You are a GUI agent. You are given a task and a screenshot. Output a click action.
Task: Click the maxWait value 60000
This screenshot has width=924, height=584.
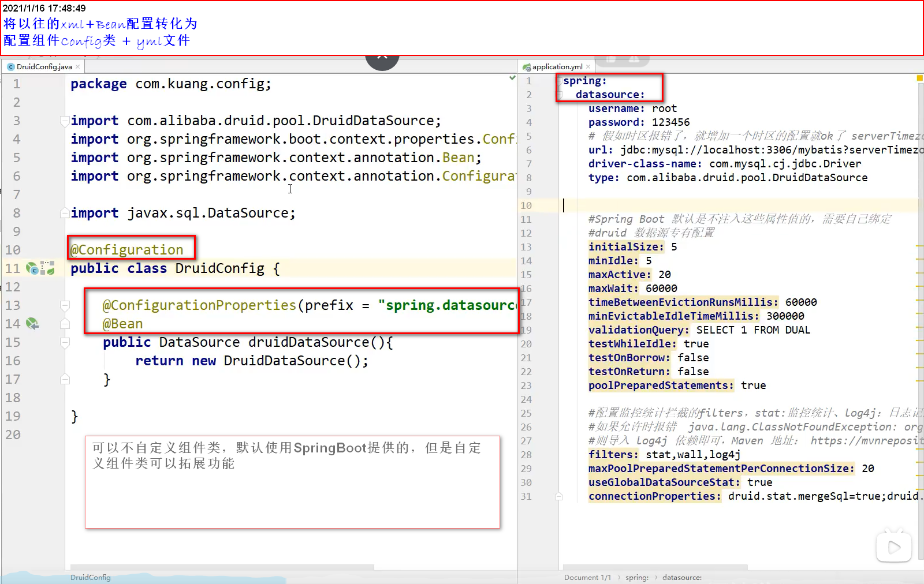pos(662,289)
